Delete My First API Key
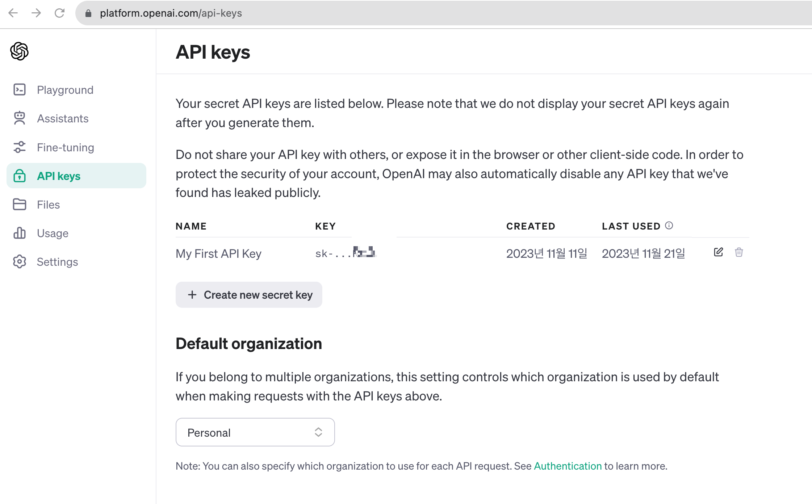The image size is (812, 504). [x=739, y=252]
